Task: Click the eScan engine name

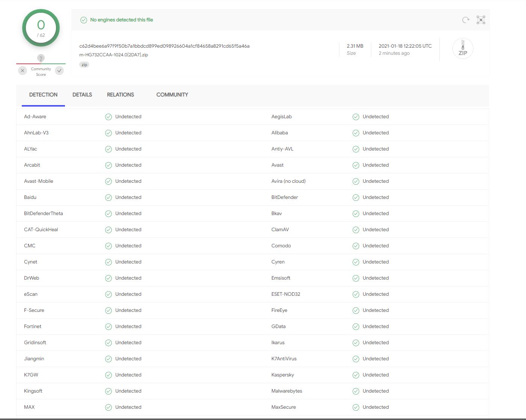Action: pos(31,294)
